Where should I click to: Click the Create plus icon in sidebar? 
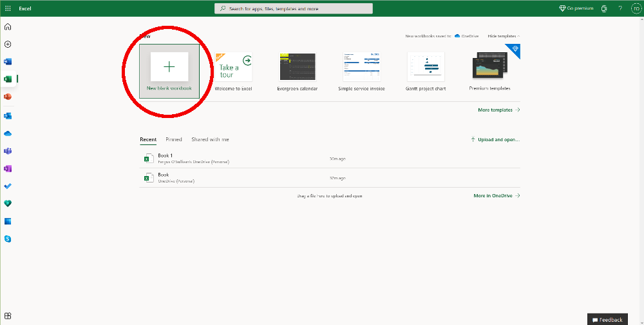(8, 44)
